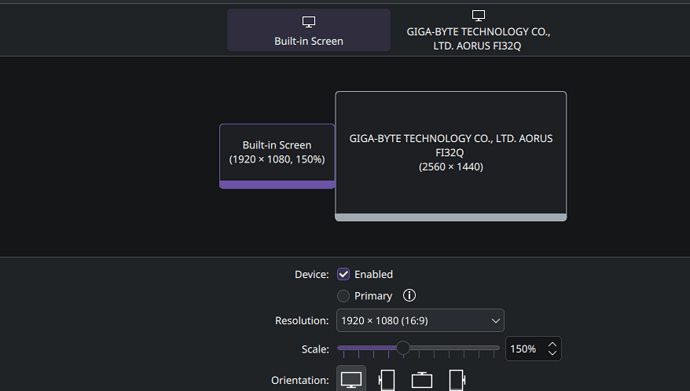
Task: Expand resolution list via chevron arrow
Action: click(x=495, y=321)
